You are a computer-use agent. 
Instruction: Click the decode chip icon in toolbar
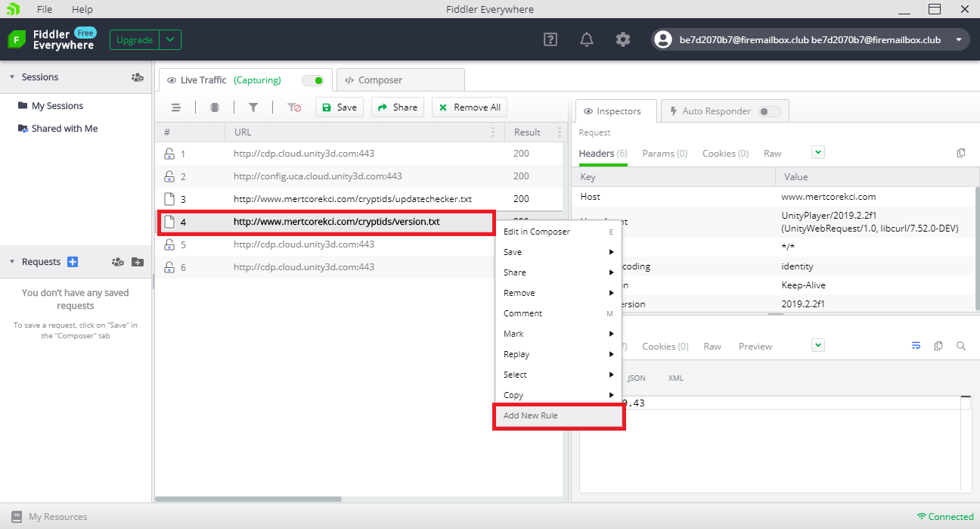click(215, 107)
